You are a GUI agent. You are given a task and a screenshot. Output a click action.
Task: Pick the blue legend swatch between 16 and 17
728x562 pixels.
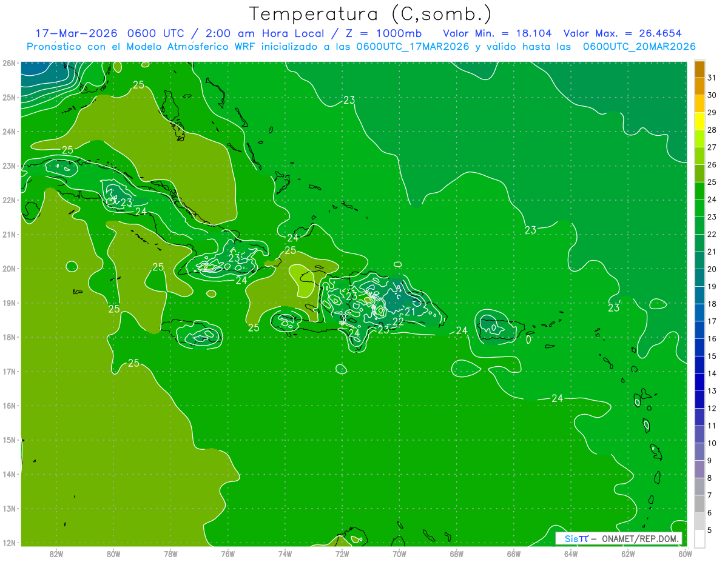pos(700,330)
